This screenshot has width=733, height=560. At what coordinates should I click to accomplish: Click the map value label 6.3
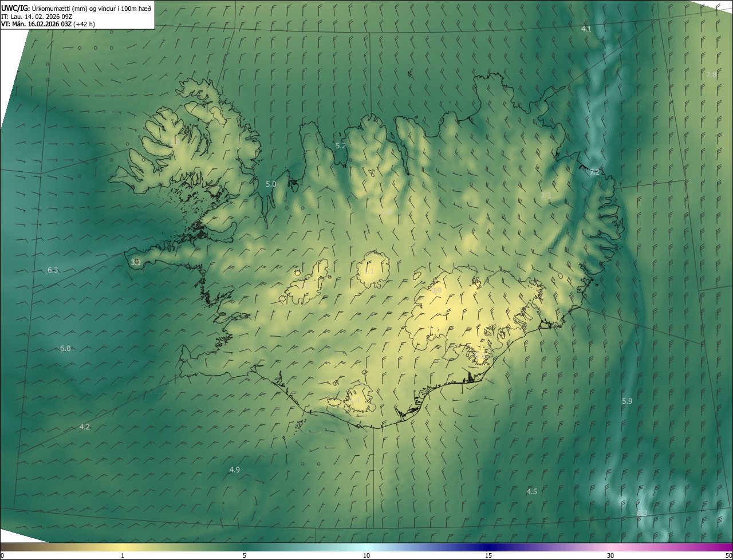click(x=53, y=270)
